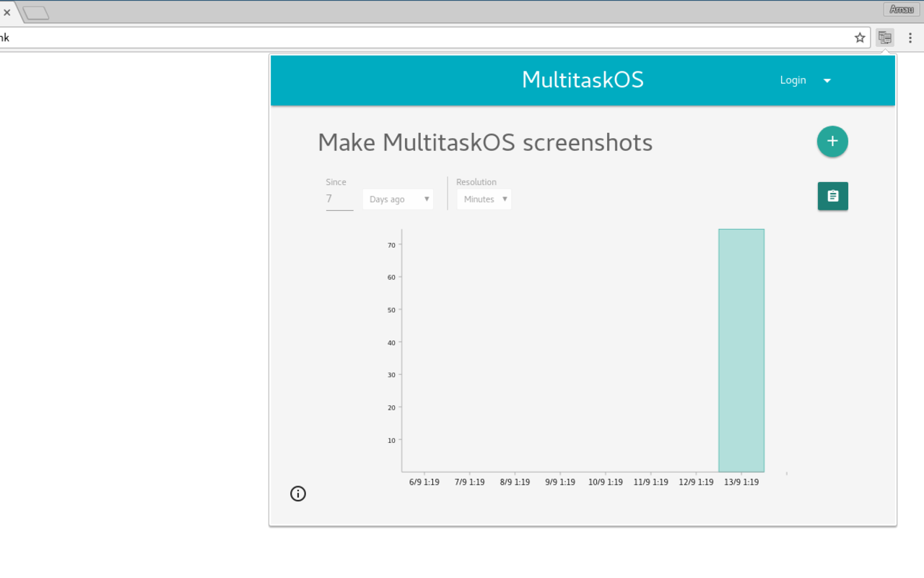Focus the Since number field
924x578 pixels.
(340, 199)
